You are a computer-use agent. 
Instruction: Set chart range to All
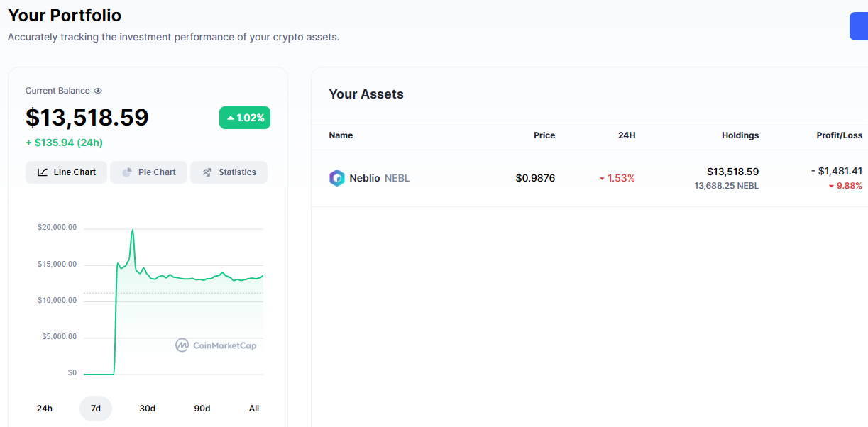[x=254, y=409]
